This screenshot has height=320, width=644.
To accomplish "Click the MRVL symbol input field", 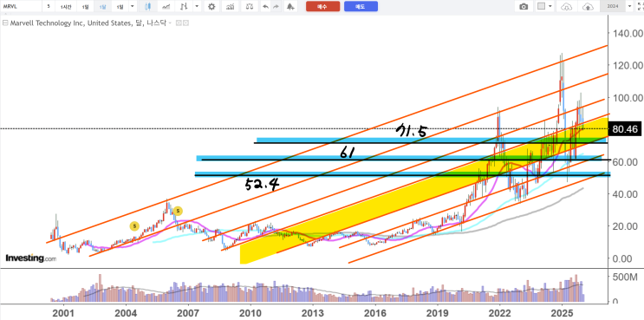I will pos(22,7).
